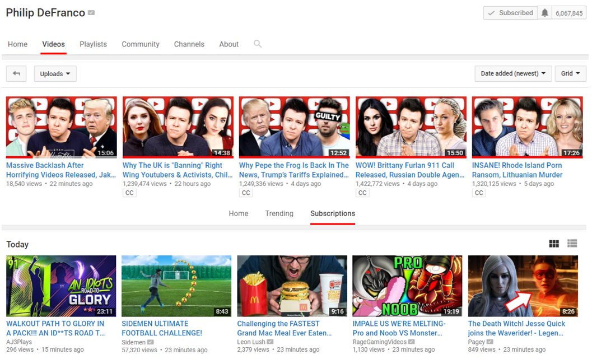Play the An Idiots Road to Glory thumbnail
The width and height of the screenshot is (592, 364).
(61, 286)
